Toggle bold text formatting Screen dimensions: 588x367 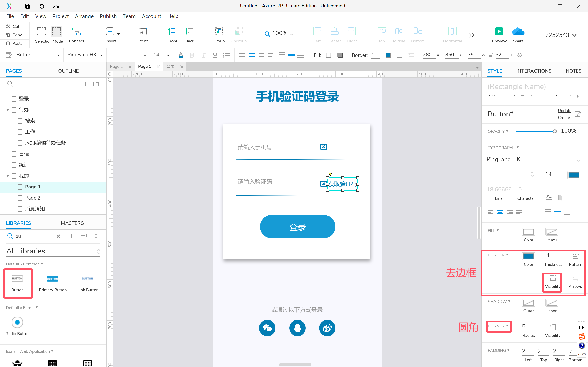(192, 55)
